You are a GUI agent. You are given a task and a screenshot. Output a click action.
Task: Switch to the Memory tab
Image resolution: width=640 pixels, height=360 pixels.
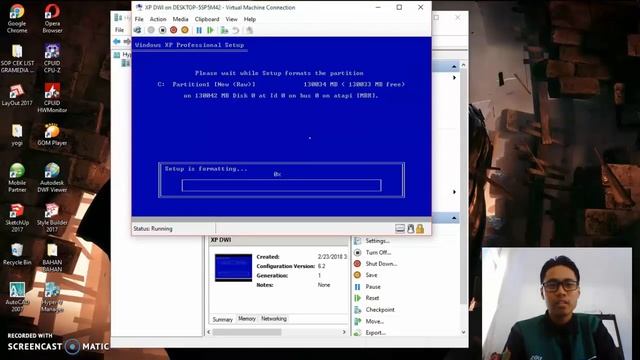pos(247,319)
